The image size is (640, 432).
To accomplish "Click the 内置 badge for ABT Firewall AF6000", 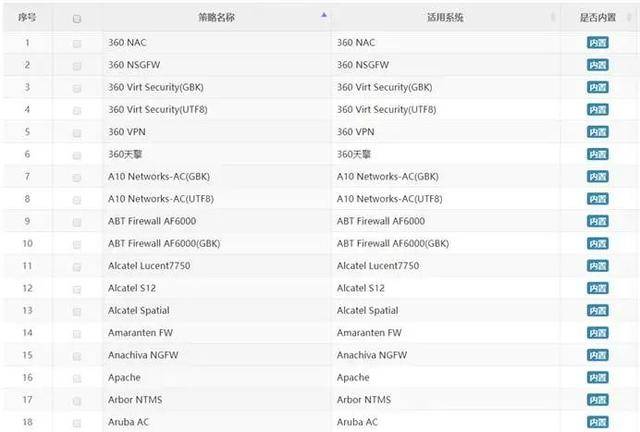I will click(x=598, y=221).
